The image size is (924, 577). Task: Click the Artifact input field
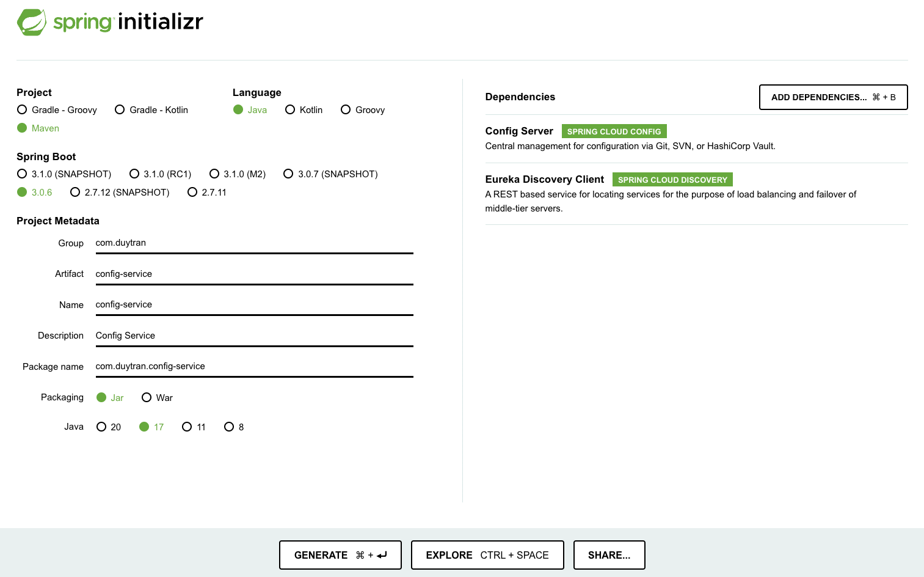254,274
